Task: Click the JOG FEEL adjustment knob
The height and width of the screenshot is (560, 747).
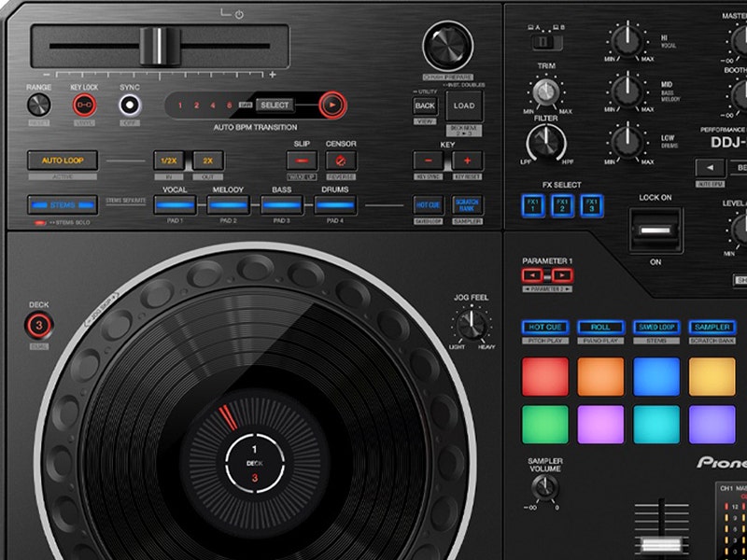Action: point(472,325)
